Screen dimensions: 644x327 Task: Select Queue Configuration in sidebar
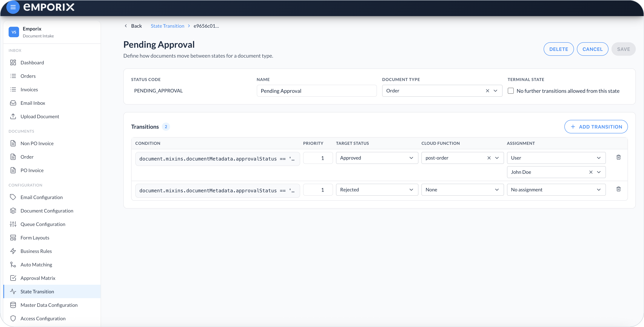pos(52,224)
